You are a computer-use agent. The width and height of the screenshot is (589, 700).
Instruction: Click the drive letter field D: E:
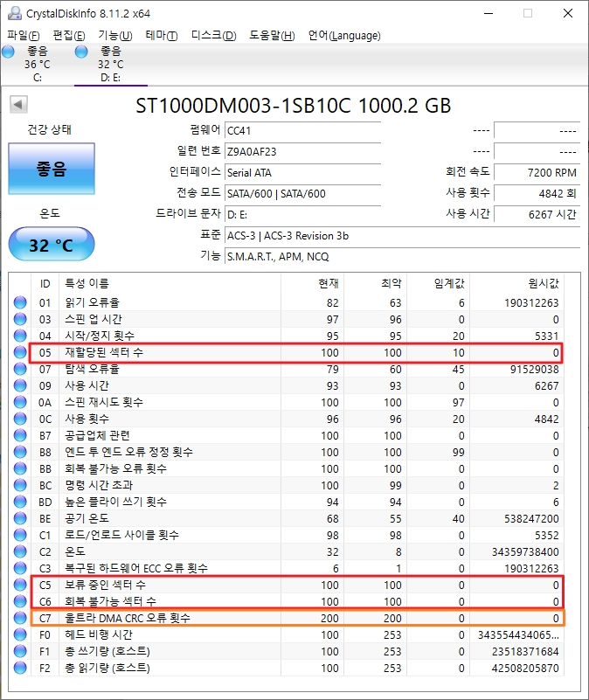pyautogui.click(x=302, y=215)
